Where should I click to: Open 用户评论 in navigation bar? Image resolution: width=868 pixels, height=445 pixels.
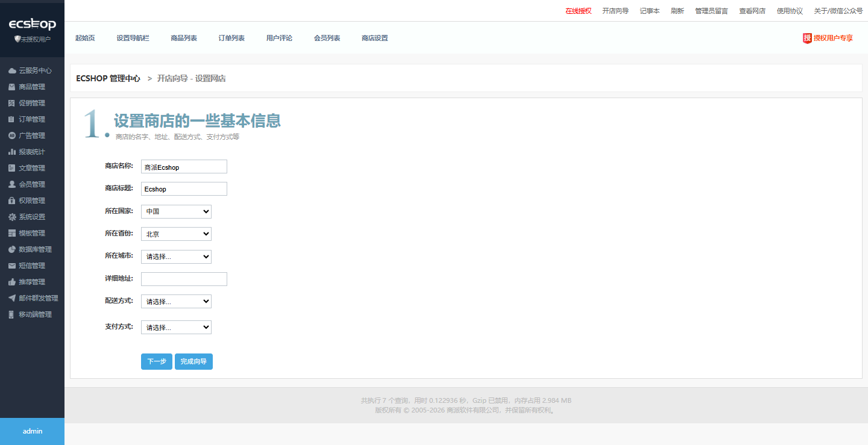pyautogui.click(x=279, y=38)
